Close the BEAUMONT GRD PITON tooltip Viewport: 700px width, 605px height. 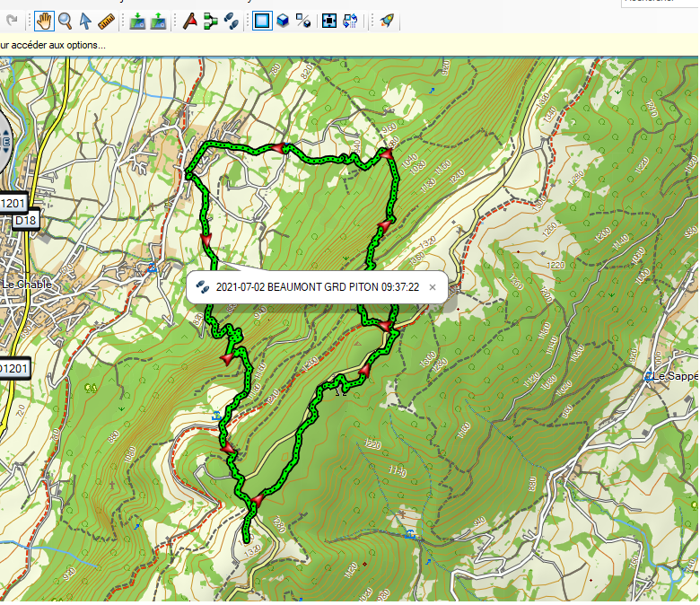coord(432,288)
